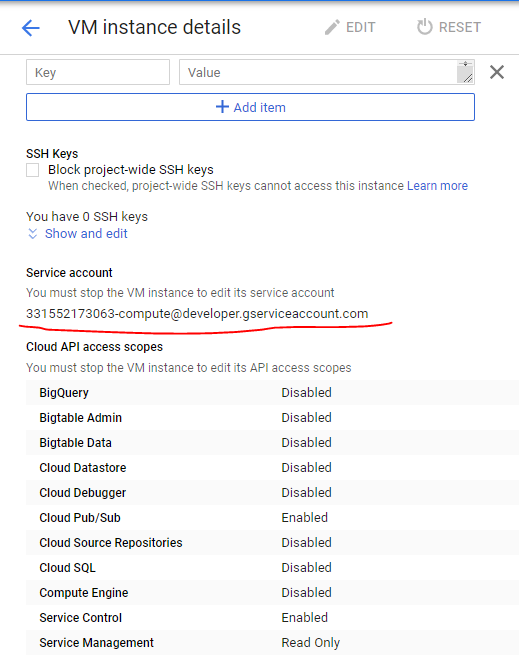Click the Value input field
This screenshot has width=519, height=660.
tap(327, 72)
